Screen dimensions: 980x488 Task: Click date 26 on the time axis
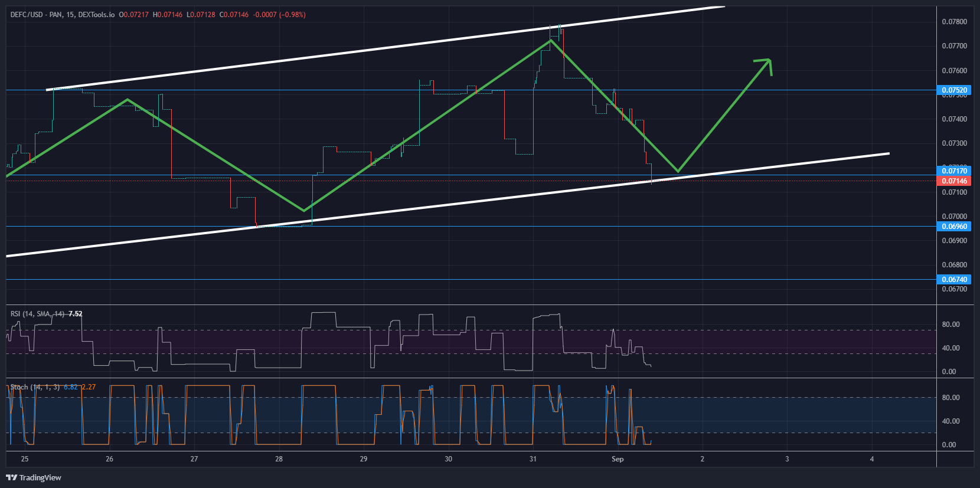[x=109, y=459]
